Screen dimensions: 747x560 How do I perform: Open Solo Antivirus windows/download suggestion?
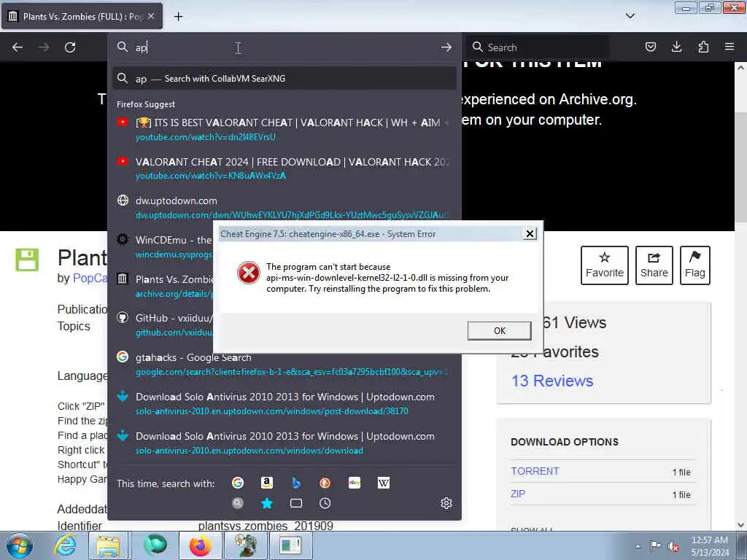(x=285, y=443)
